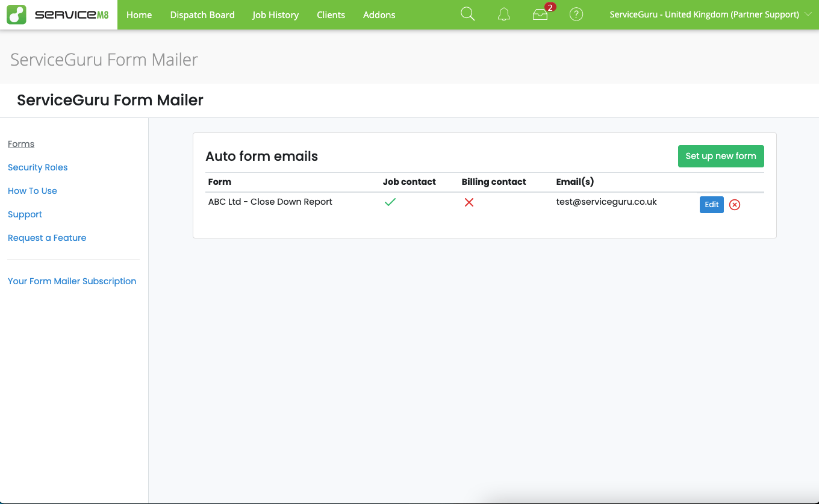
Task: Select the ABC Ltd - Close Down Report text
Action: coord(270,202)
